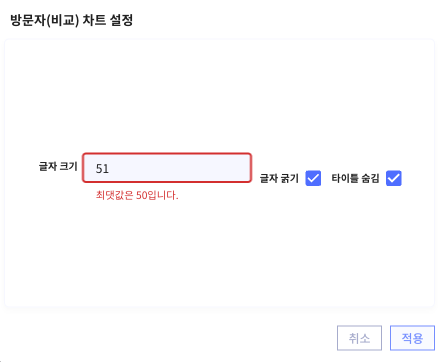
Task: Uncheck the 타이틀 숨김 checkbox
Action: (x=394, y=178)
